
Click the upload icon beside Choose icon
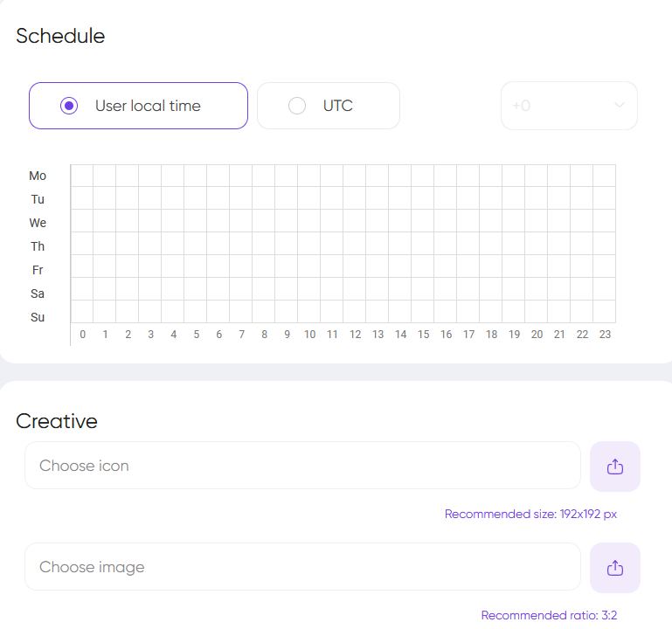click(x=615, y=467)
